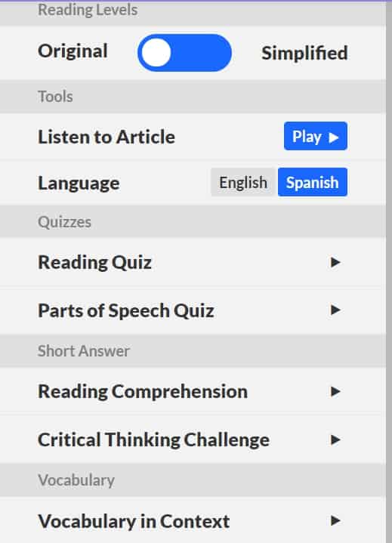Click the Critical Thinking Challenge arrow icon
The width and height of the screenshot is (392, 543).
(x=335, y=440)
